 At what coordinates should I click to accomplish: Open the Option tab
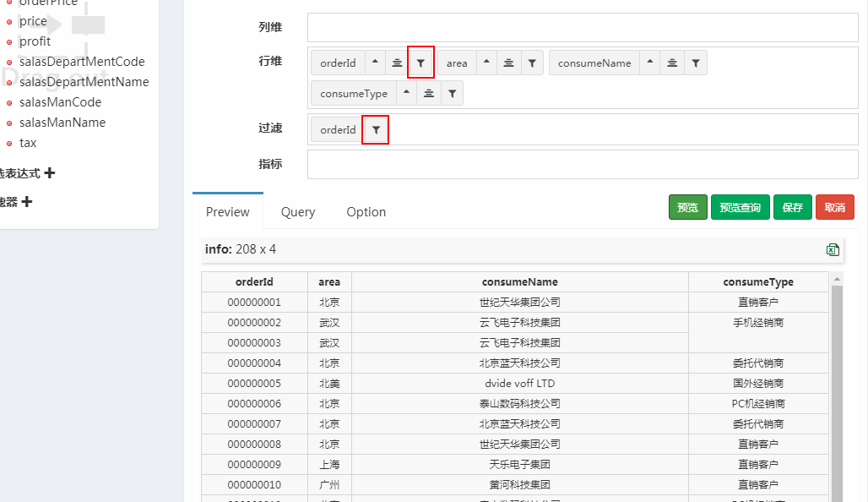pyautogui.click(x=366, y=211)
